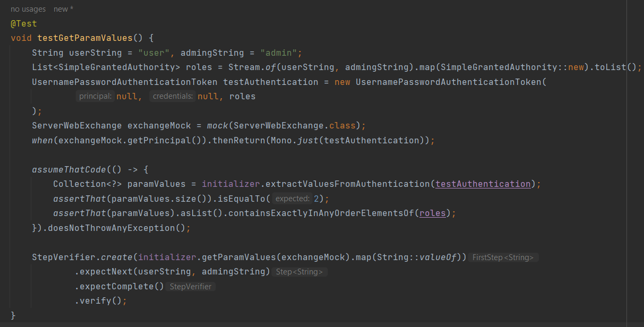This screenshot has width=644, height=327.
Task: Select the @Test annotation
Action: click(23, 23)
